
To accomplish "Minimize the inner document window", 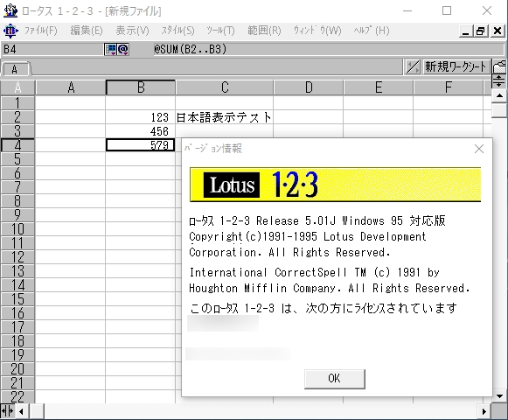I will coord(465,31).
